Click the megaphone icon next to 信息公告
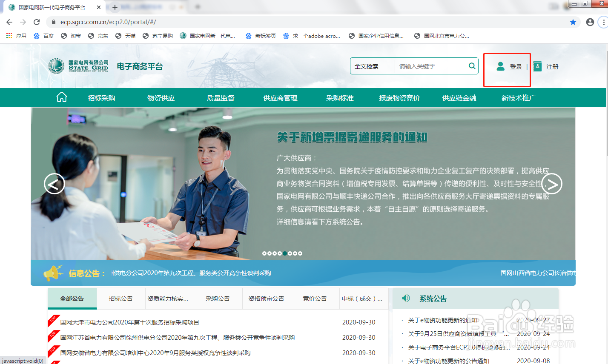The height and width of the screenshot is (364, 608). click(x=53, y=273)
